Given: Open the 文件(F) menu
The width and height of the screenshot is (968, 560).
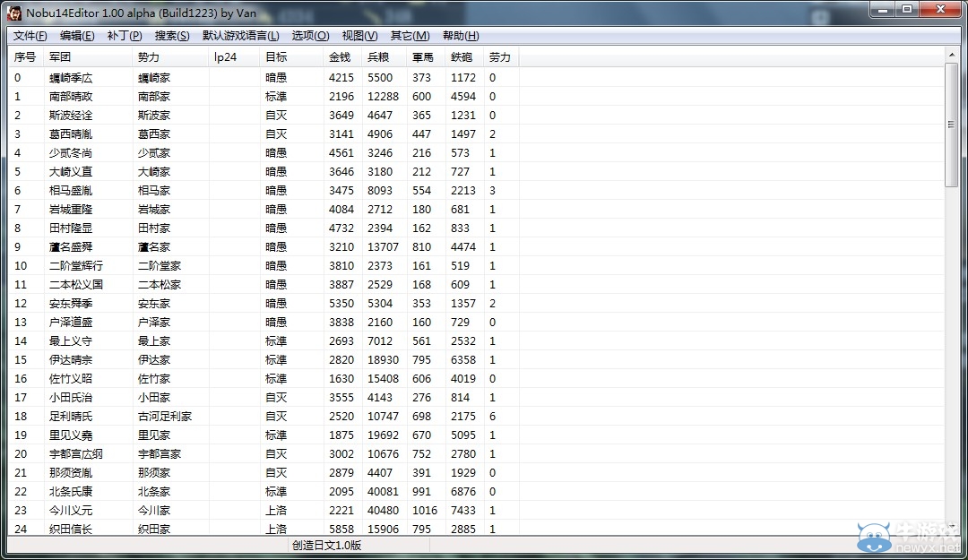Looking at the screenshot, I should (30, 36).
